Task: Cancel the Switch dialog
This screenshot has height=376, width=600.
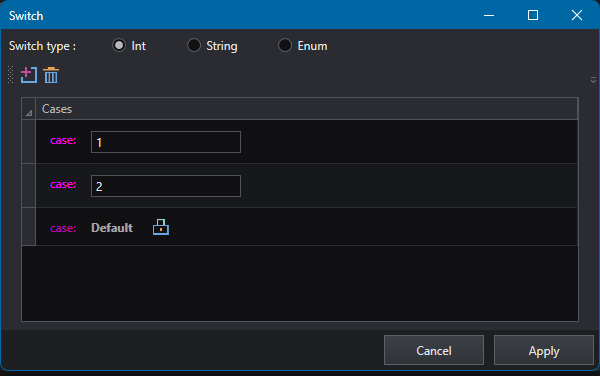Action: pyautogui.click(x=434, y=350)
